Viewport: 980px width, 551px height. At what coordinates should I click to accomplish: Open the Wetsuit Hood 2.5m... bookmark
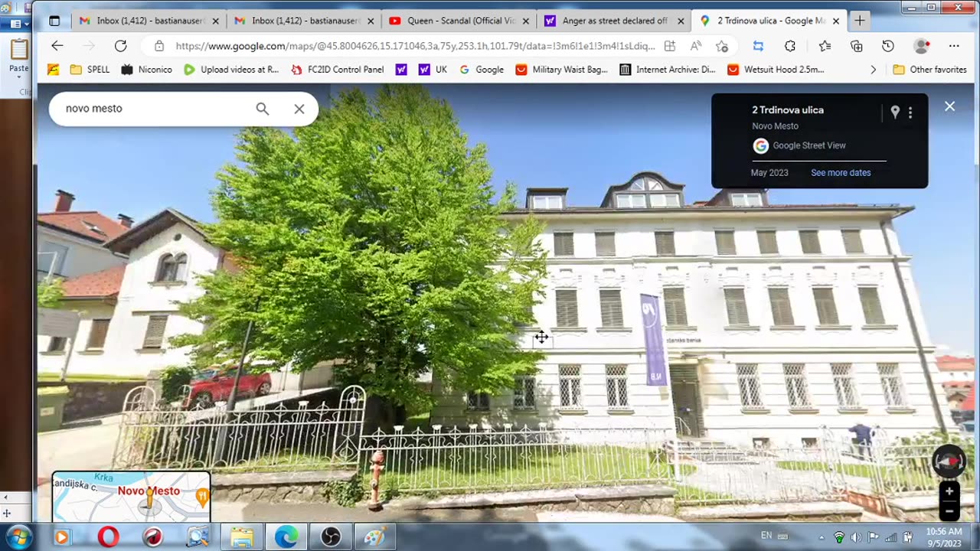(x=776, y=70)
